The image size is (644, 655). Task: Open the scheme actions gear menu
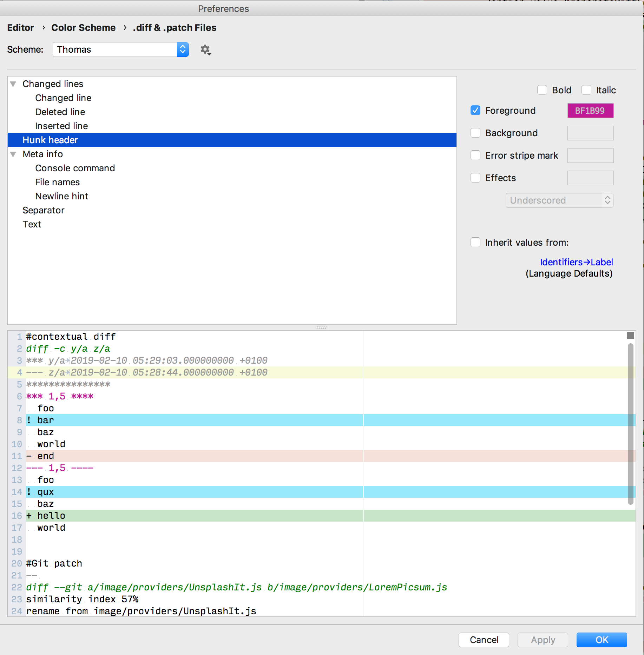pyautogui.click(x=205, y=50)
